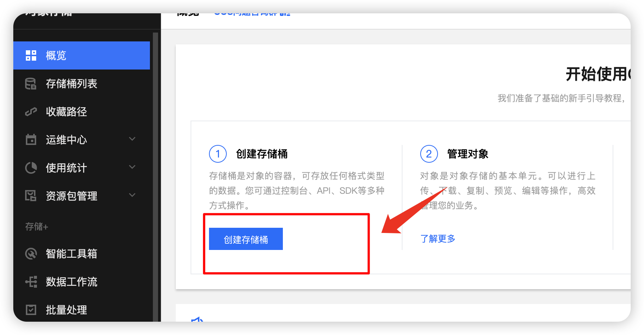Click the blue 创建存储桶 button
Viewport: 644px width, 335px height.
coord(246,239)
